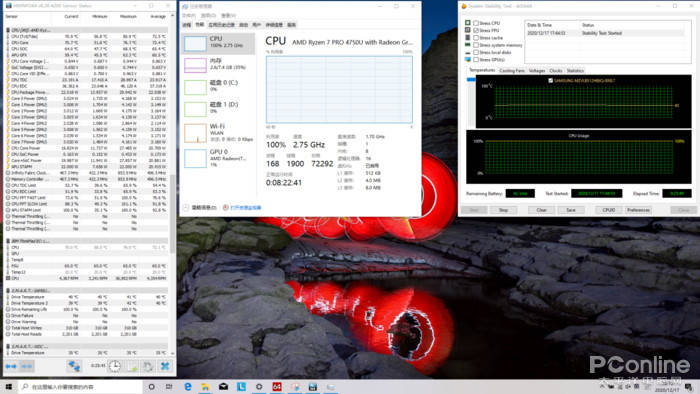Toggle Stress FPU checkbox

[476, 30]
